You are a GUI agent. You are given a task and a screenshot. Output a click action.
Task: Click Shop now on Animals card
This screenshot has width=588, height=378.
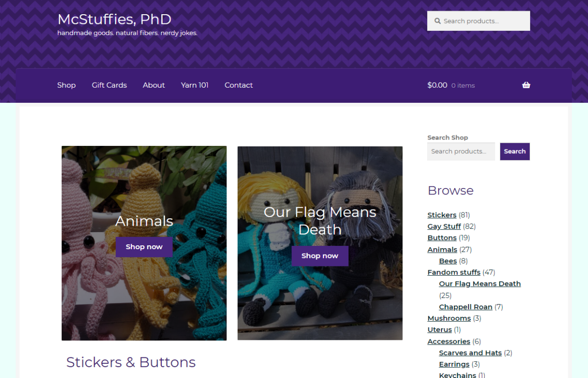point(144,247)
